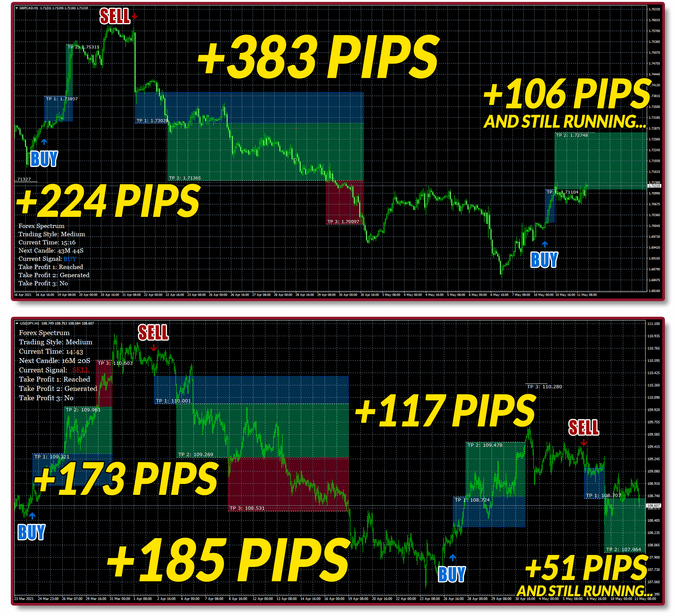Click the GBPCAD,H1 chart title triangle
The height and width of the screenshot is (616, 675).
(x=16, y=8)
